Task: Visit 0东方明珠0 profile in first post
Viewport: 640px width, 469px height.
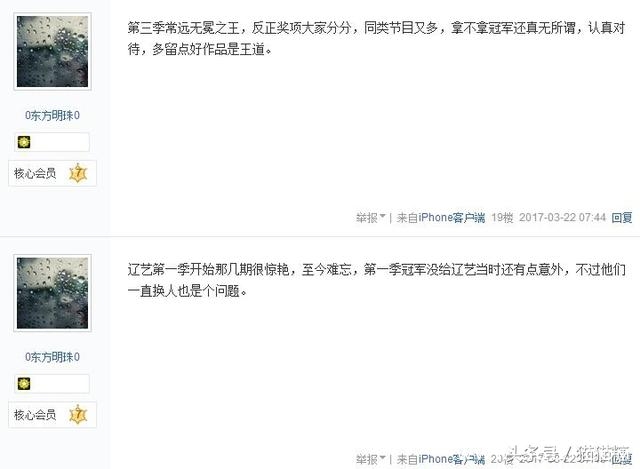Action: (x=52, y=116)
